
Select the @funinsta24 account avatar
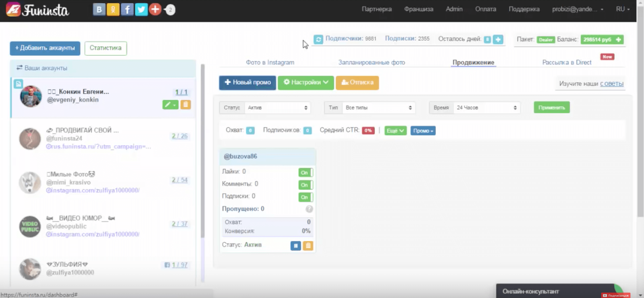tap(30, 139)
